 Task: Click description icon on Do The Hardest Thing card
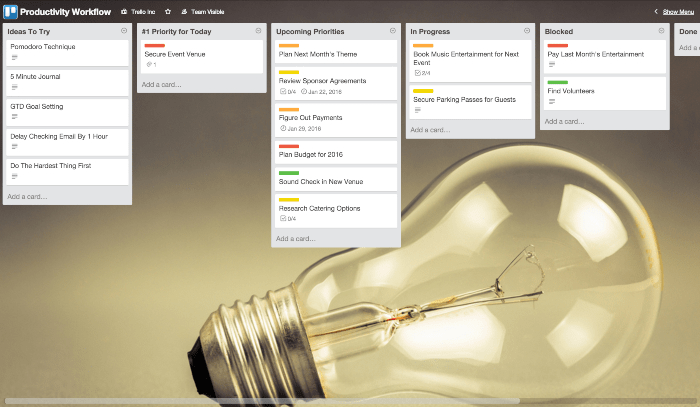(14, 176)
